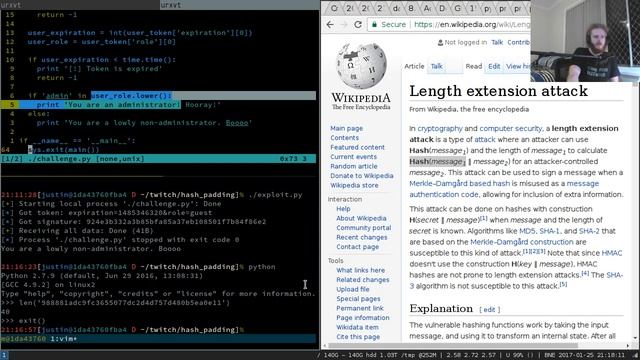
Task: Click the ./exploit.py command in terminal
Action: 275,195
